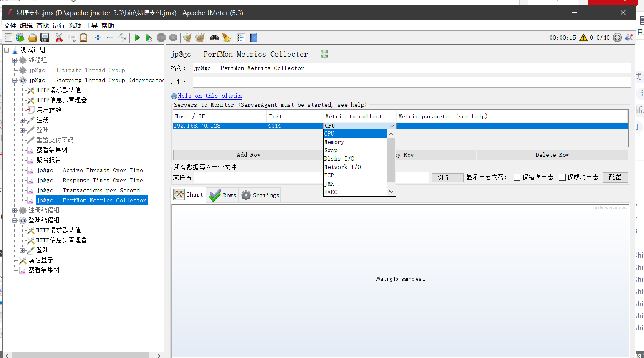Screen dimensions: 644x358
Task: Collapse the 登陆线程组 node
Action: (15, 220)
